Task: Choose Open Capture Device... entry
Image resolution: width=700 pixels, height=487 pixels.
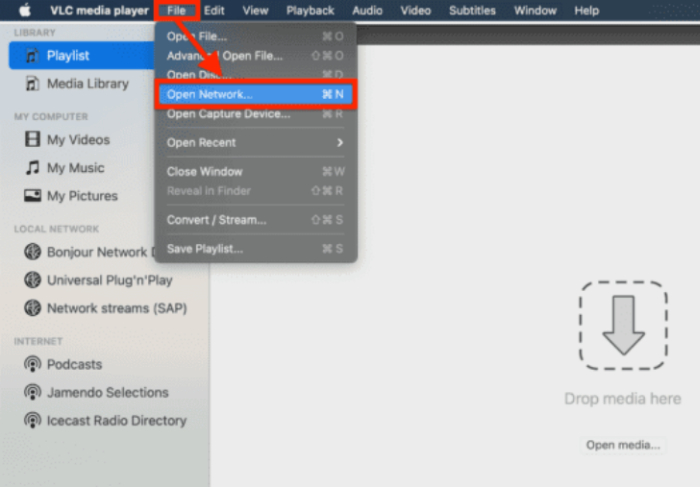Action: click(x=256, y=114)
